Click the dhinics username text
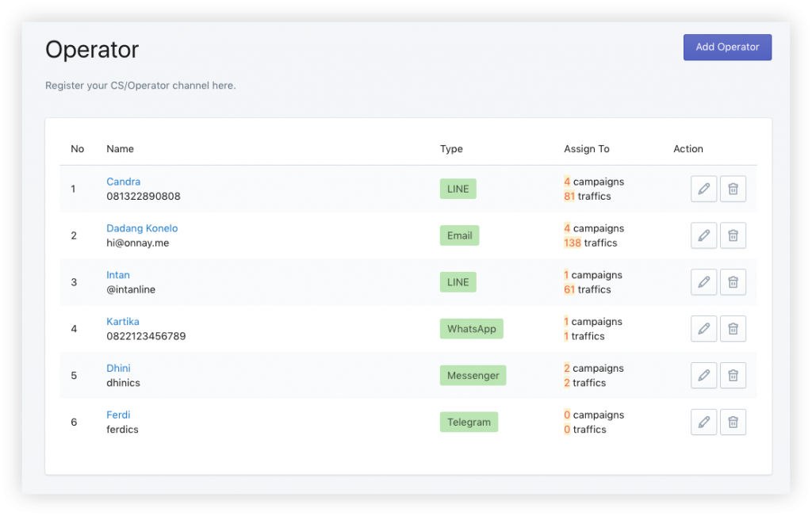812x516 pixels. pyautogui.click(x=123, y=383)
